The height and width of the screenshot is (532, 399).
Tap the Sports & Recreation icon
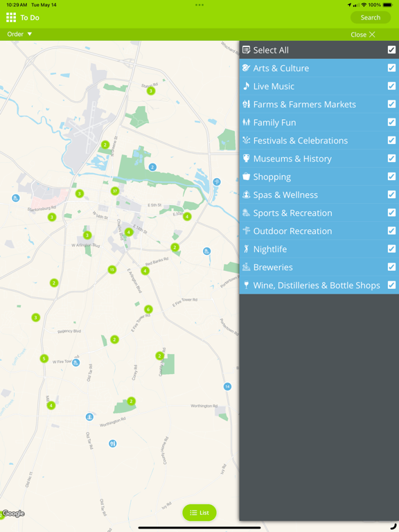tap(247, 213)
